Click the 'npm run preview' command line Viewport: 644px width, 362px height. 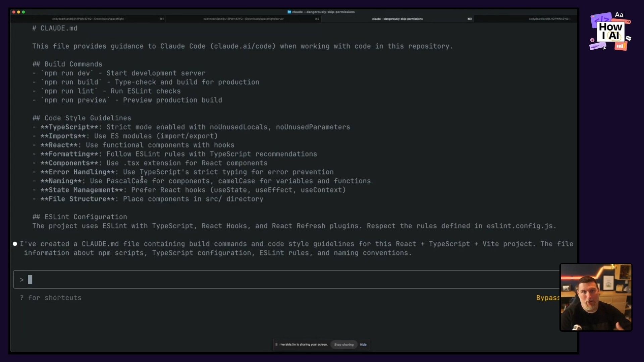(127, 101)
